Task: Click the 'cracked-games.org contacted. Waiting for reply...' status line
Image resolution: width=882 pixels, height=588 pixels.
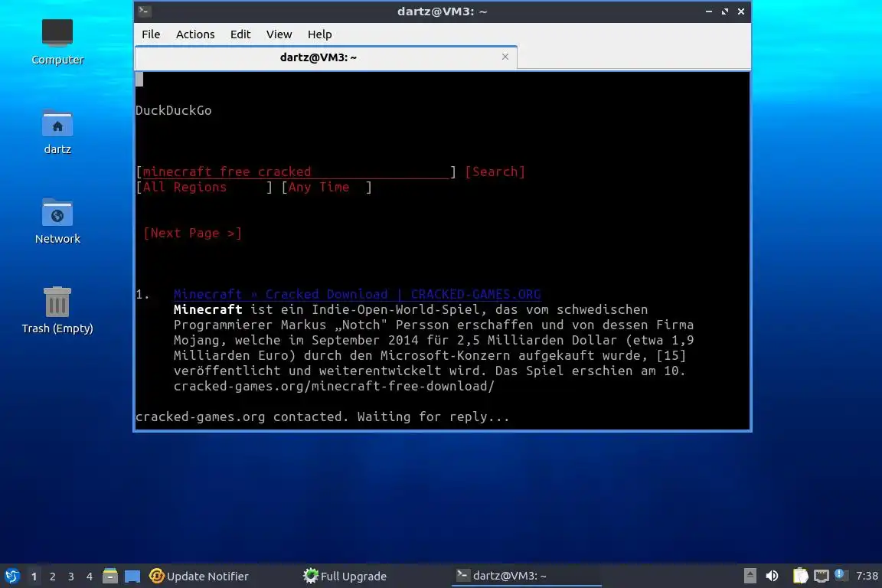Action: tap(322, 417)
